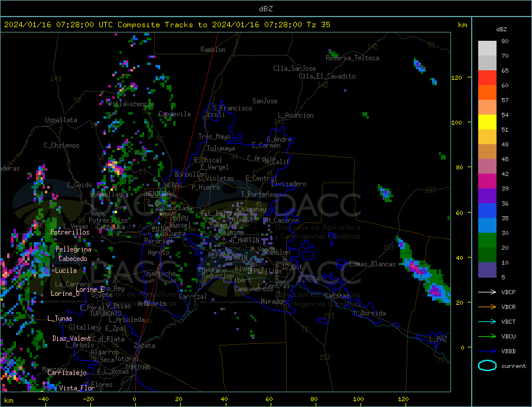Click the Vista_Flor label

tap(77, 388)
